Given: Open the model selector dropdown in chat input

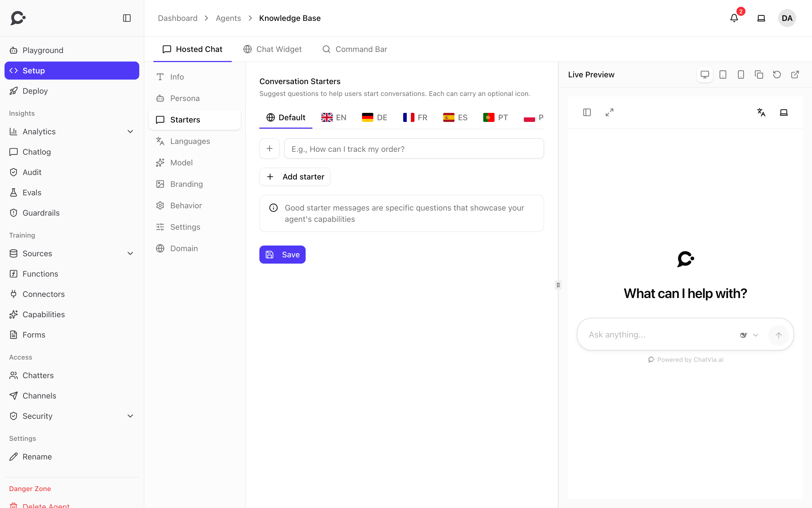Looking at the screenshot, I should (749, 335).
